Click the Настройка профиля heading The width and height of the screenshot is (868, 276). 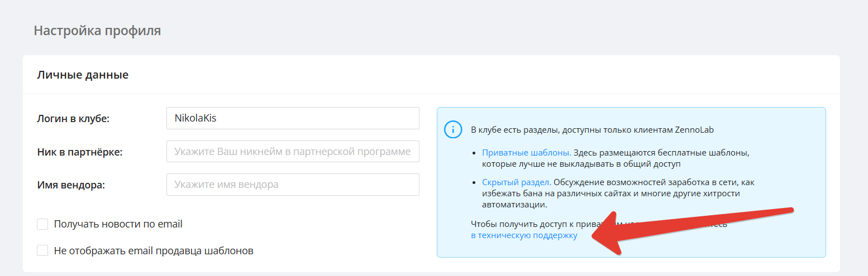pos(97,30)
